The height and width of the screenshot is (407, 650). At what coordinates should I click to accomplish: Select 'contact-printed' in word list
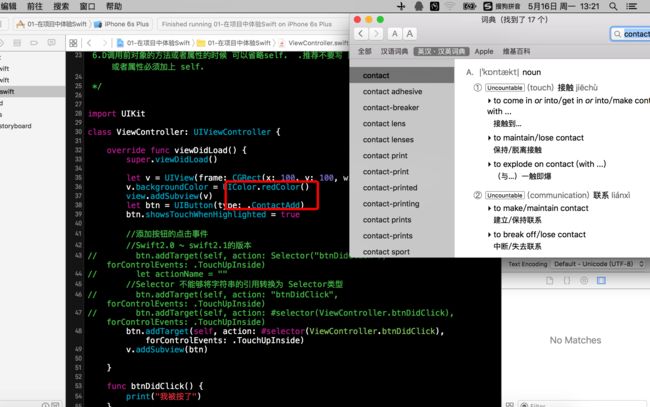[402, 188]
